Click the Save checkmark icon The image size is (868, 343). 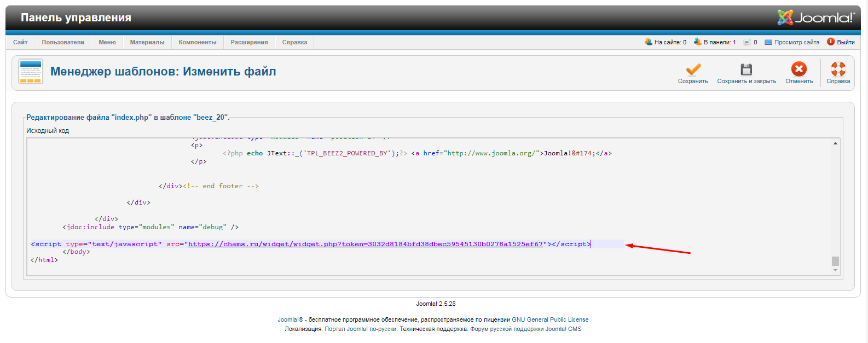click(x=693, y=69)
